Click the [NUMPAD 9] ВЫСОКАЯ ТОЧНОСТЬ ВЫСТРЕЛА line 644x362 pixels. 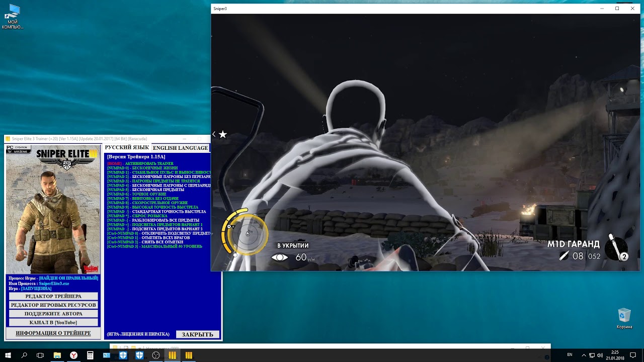click(x=152, y=207)
